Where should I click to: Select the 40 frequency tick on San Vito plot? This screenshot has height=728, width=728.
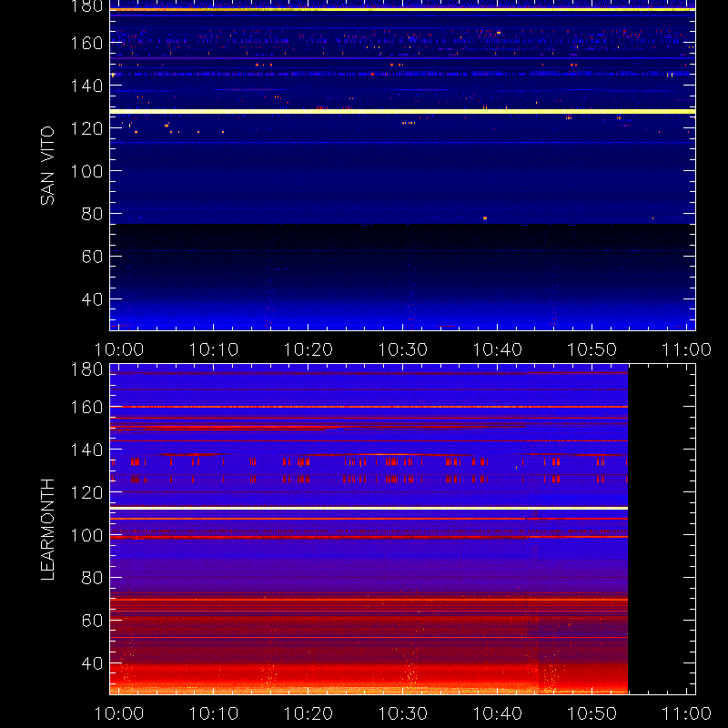coord(92,299)
